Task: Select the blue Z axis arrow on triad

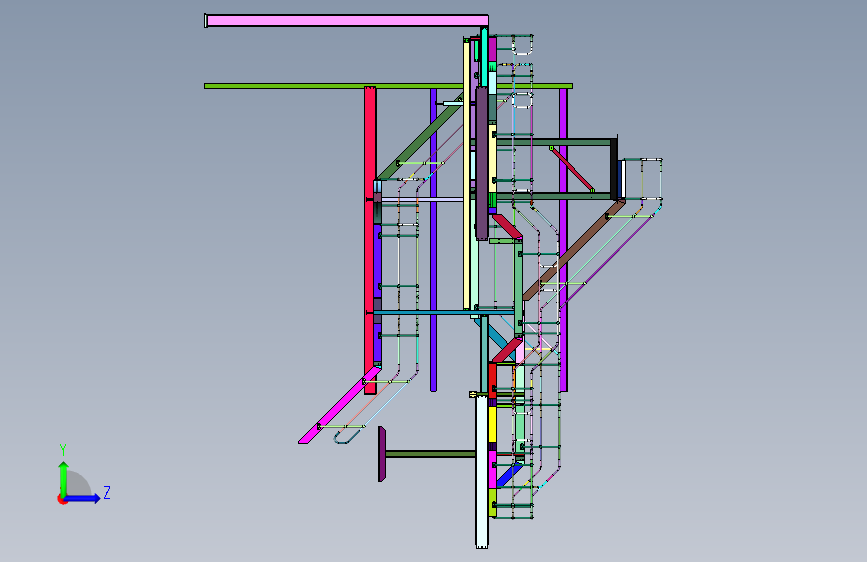Action: pos(83,498)
